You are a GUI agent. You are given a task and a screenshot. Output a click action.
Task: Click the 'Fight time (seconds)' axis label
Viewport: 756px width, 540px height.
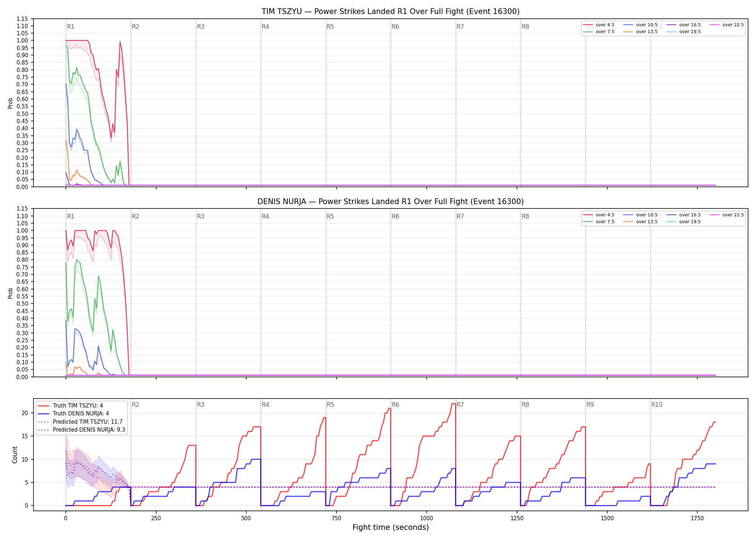tap(391, 527)
